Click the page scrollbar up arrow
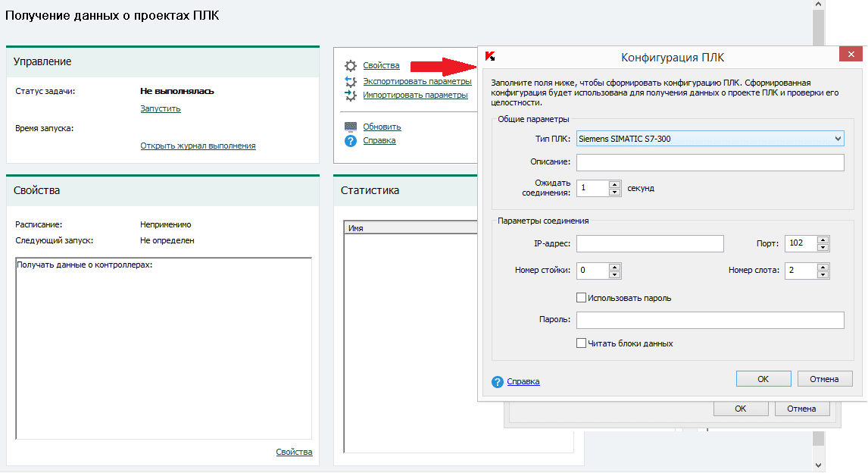 tap(818, 5)
